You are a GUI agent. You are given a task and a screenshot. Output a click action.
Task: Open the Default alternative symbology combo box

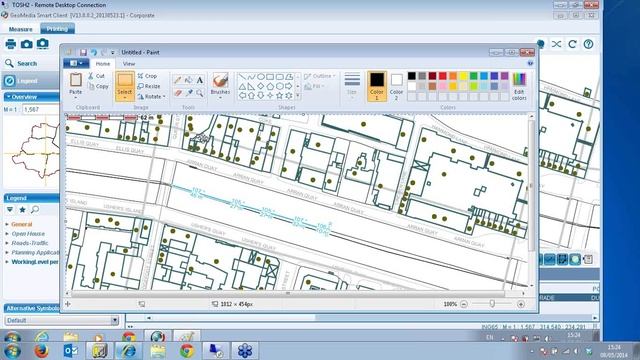pyautogui.click(x=62, y=320)
